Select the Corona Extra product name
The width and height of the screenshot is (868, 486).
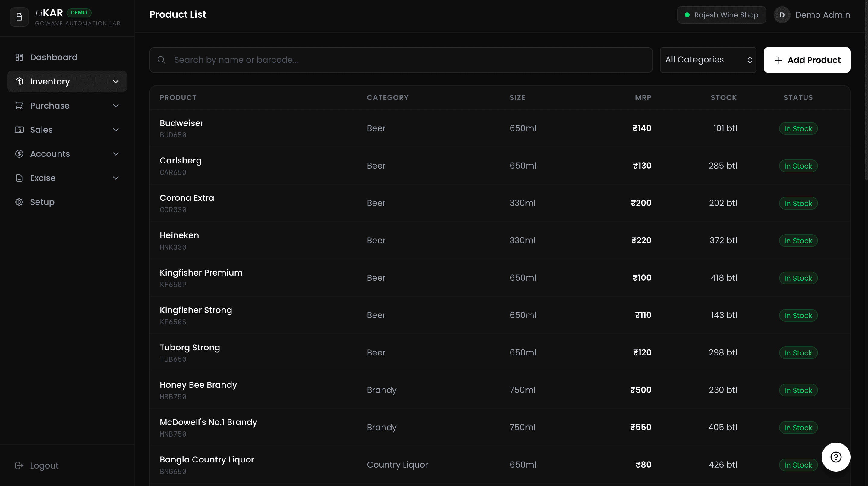(x=187, y=198)
